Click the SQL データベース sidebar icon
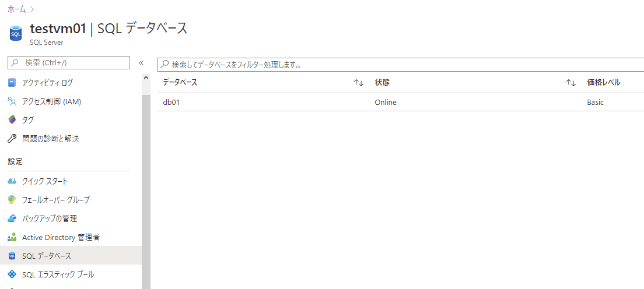 [12, 256]
